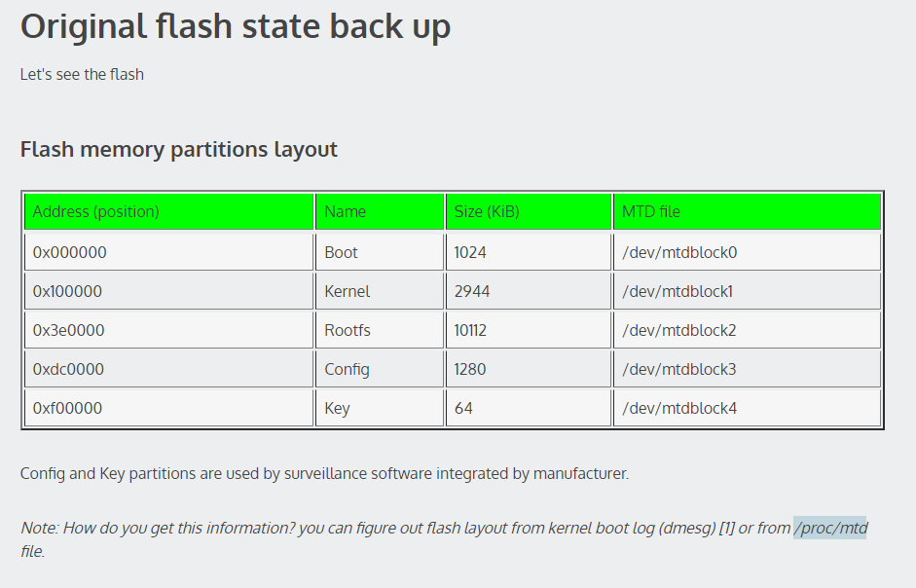Click the "Size (KiB)" column header
This screenshot has width=916, height=588.
click(x=487, y=212)
